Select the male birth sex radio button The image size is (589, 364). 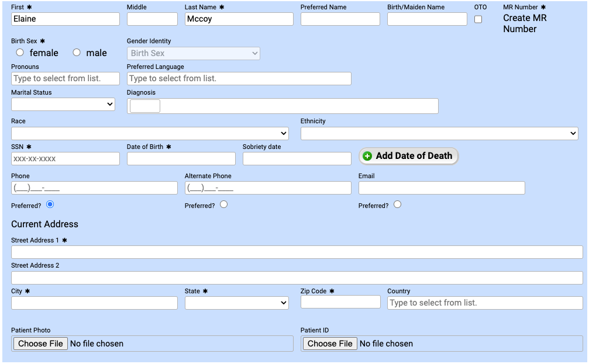(76, 52)
